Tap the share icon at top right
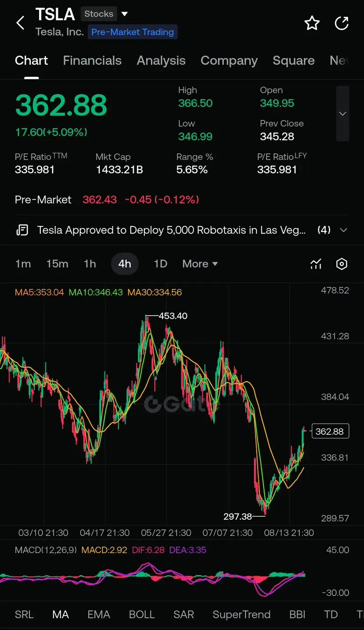 pyautogui.click(x=342, y=23)
